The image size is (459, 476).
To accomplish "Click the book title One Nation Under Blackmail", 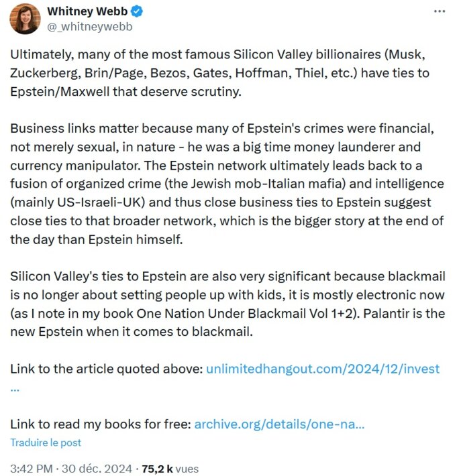I will pyautogui.click(x=221, y=313).
